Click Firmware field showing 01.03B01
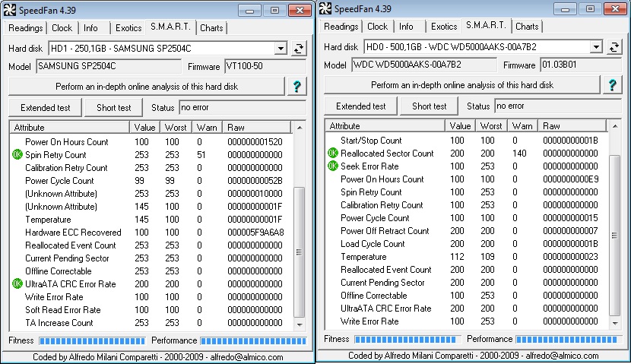 (x=581, y=65)
